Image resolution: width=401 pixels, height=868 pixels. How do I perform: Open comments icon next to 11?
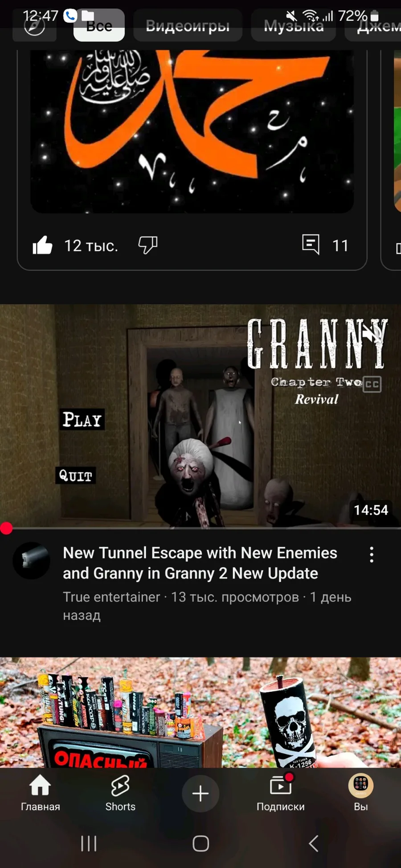[x=311, y=244]
